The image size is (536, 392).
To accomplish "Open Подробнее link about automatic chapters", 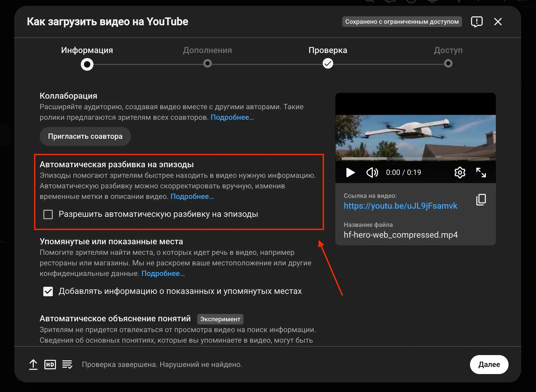I will coord(192,197).
